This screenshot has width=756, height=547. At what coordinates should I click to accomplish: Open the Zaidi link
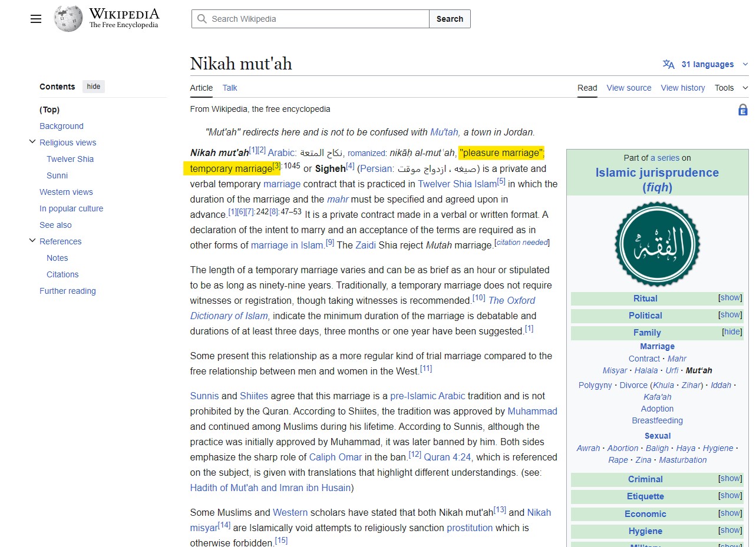[x=365, y=246]
